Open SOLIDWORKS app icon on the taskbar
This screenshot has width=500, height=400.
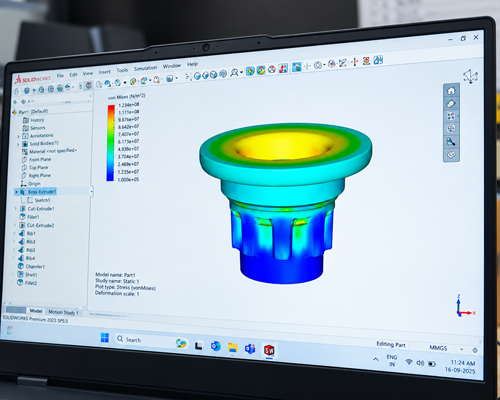(269, 350)
